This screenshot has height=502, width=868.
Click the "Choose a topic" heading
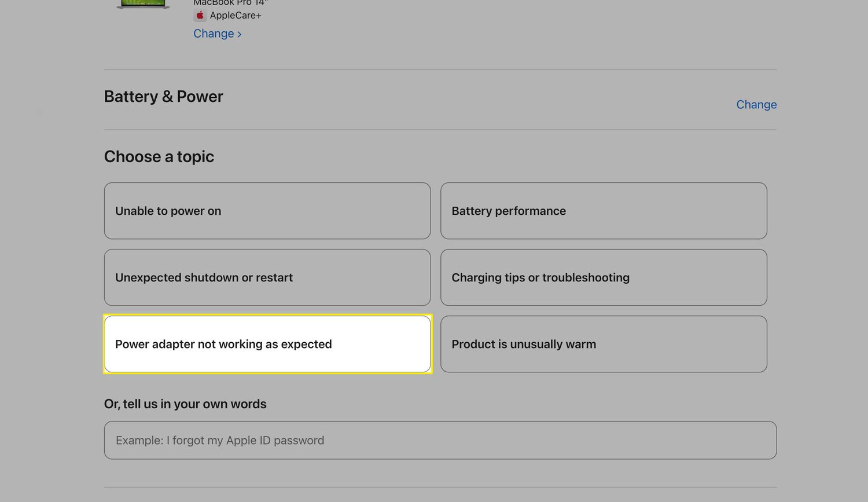click(x=159, y=157)
